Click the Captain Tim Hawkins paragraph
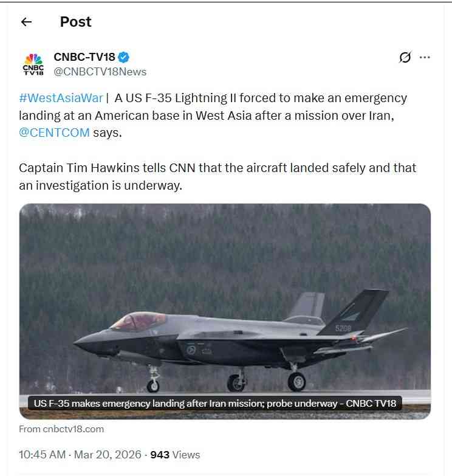This screenshot has height=476, width=452. click(217, 176)
